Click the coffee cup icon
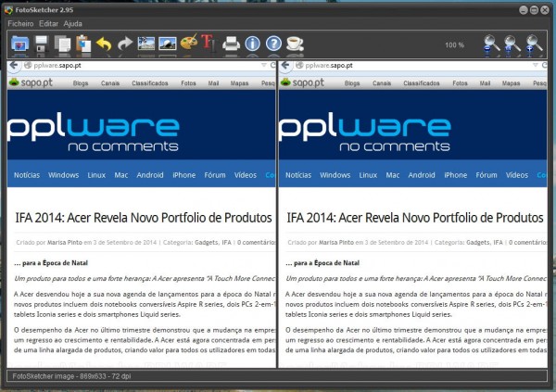556x392 pixels. (295, 44)
